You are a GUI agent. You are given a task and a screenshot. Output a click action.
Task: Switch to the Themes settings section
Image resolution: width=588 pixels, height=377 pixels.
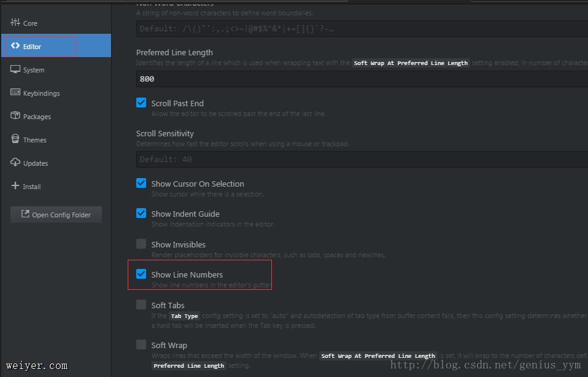pos(34,140)
